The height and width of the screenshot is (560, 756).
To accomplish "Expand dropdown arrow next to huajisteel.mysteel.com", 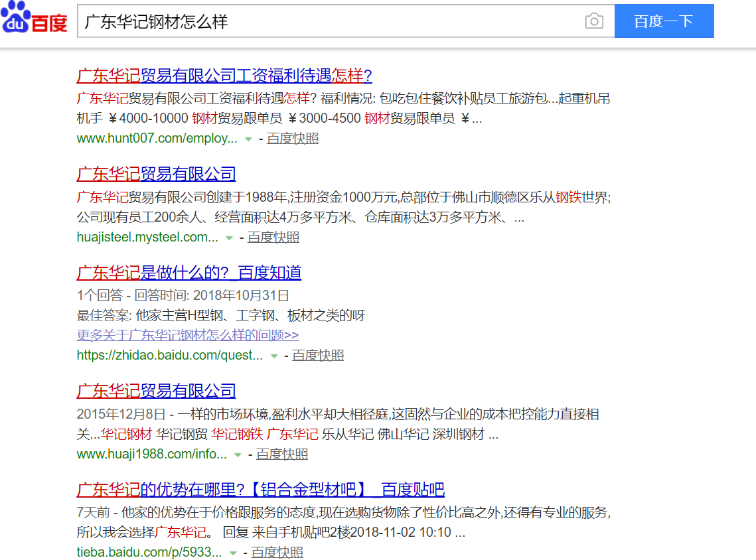I will 230,238.
